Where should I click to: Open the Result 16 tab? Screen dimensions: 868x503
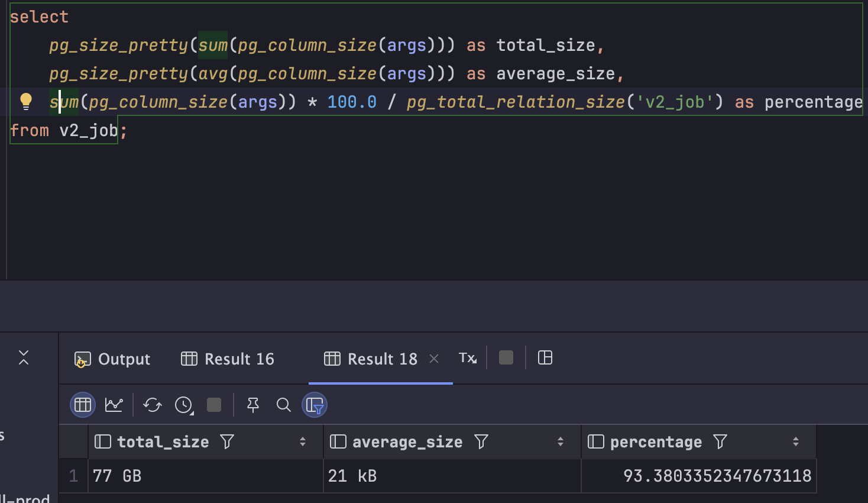228,359
